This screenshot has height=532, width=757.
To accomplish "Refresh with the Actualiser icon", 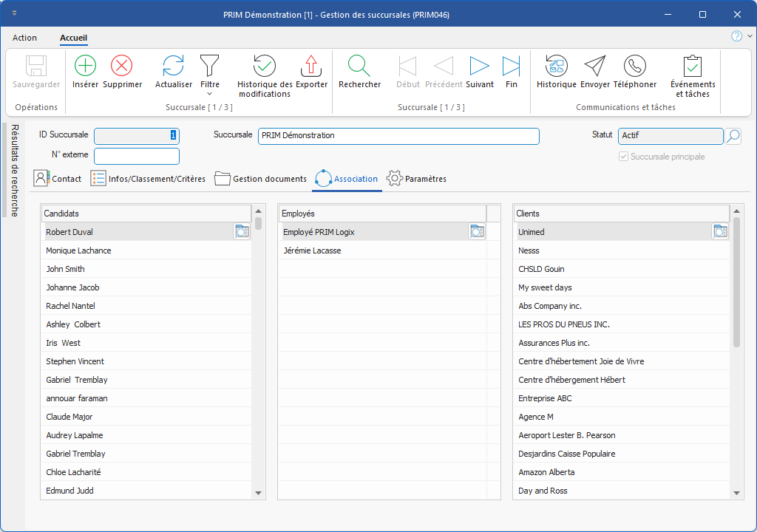I will [173, 66].
